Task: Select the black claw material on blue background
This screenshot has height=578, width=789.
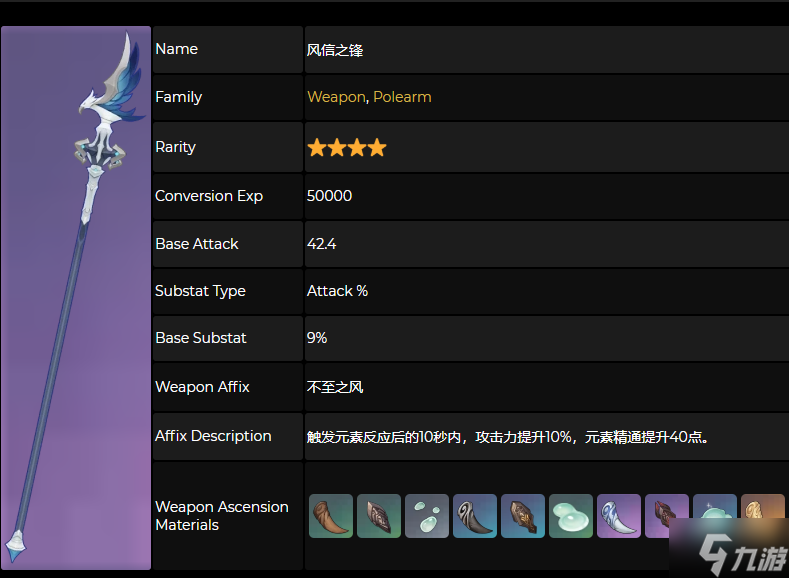Action: click(474, 516)
